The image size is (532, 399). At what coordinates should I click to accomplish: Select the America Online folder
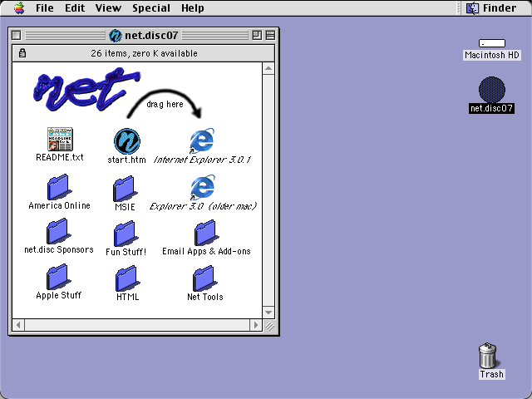tap(58, 187)
